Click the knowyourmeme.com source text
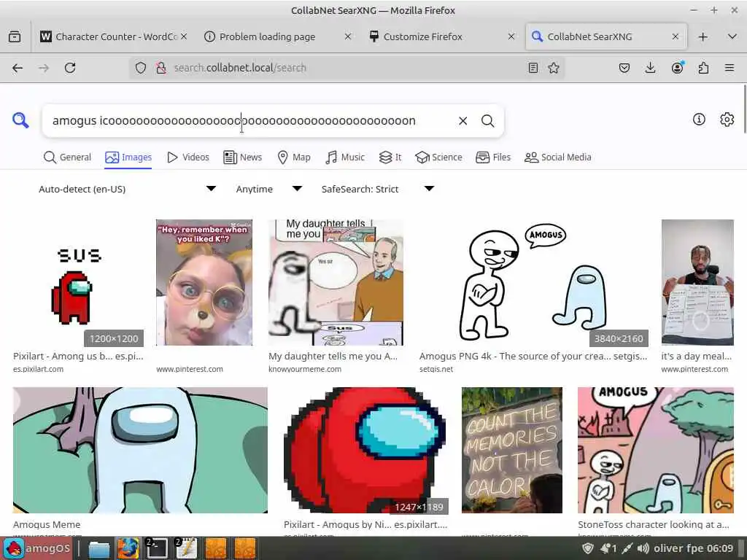This screenshot has width=747, height=560. tap(305, 369)
